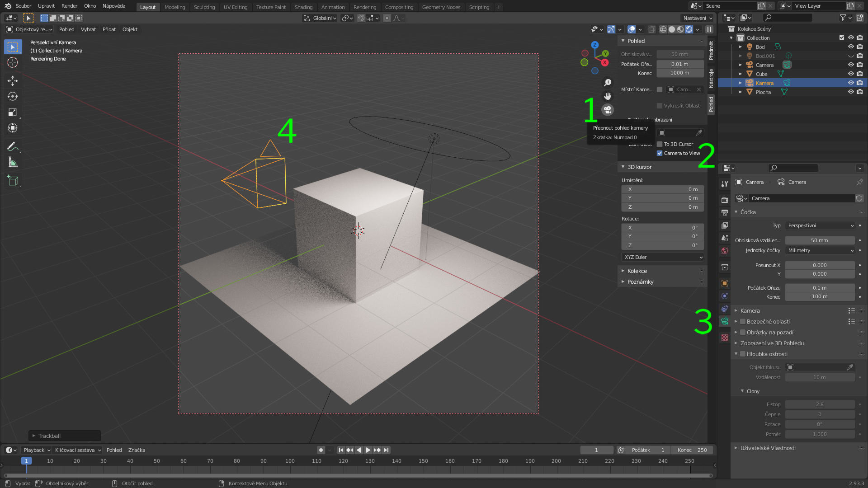Switch to the Nástroje sidebar tab
Viewport: 868px width, 488px height.
(711, 78)
